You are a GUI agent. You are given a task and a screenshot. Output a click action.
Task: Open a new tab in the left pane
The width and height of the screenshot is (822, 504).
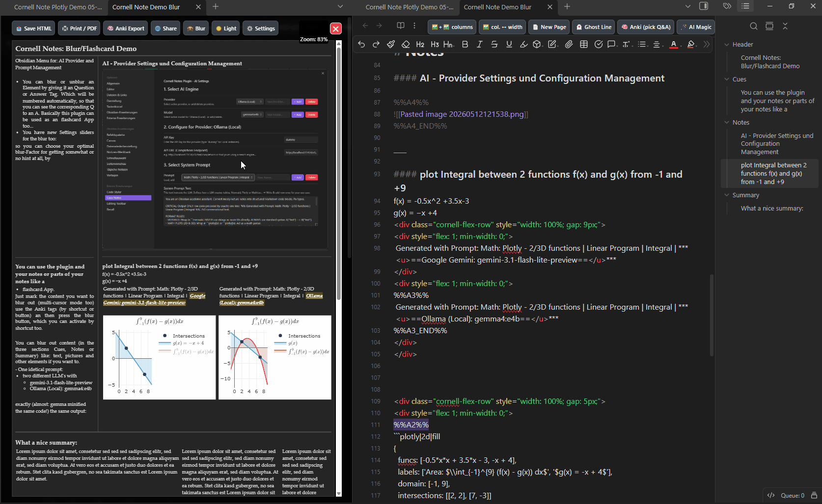216,6
